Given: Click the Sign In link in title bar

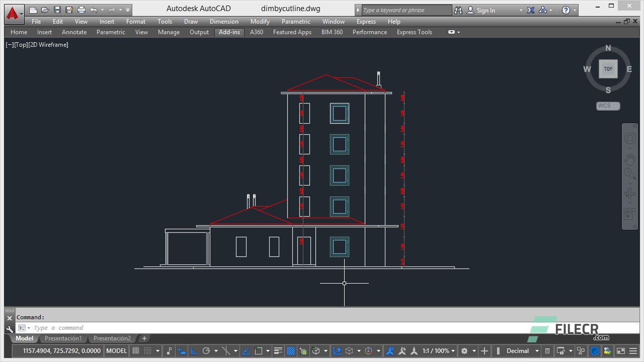Looking at the screenshot, I should tap(485, 10).
